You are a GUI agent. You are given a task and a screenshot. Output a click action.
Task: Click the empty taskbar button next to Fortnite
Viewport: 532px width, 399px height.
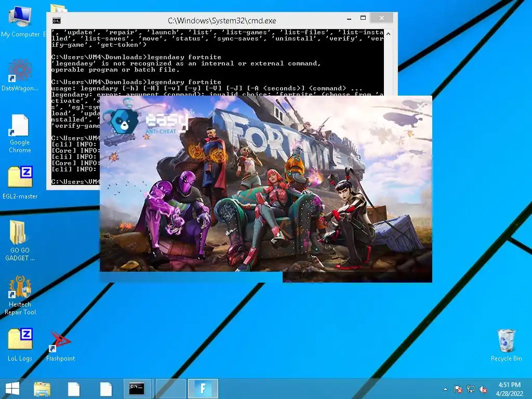point(170,389)
